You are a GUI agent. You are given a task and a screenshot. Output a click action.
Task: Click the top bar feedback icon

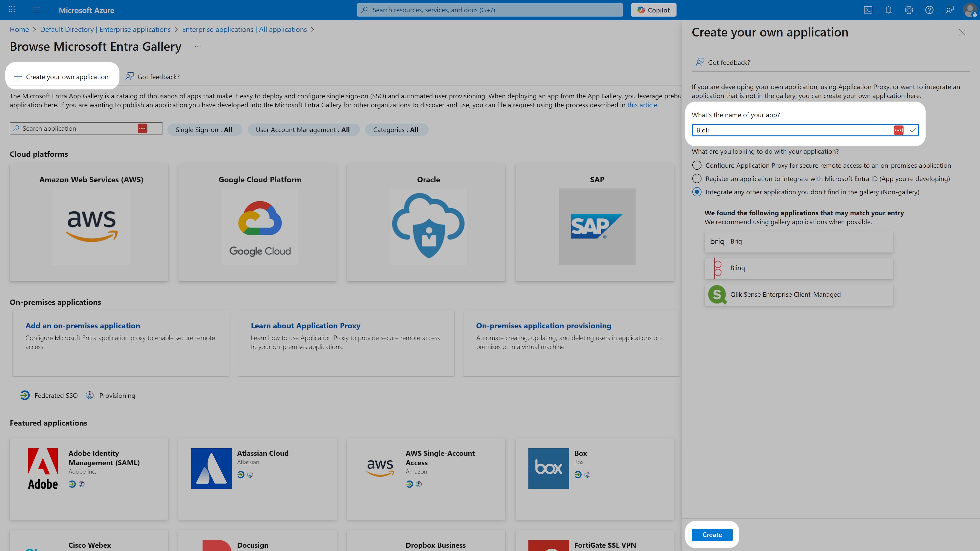[950, 10]
